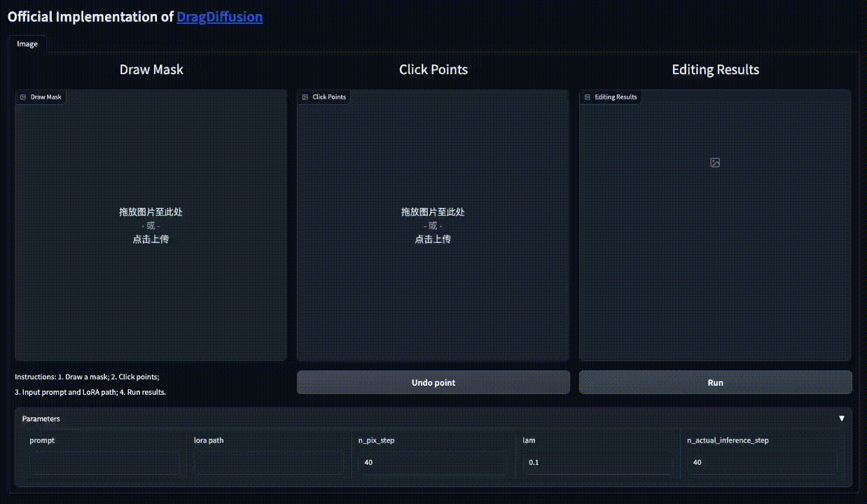
Task: Focus the lora path text field
Action: 269,463
